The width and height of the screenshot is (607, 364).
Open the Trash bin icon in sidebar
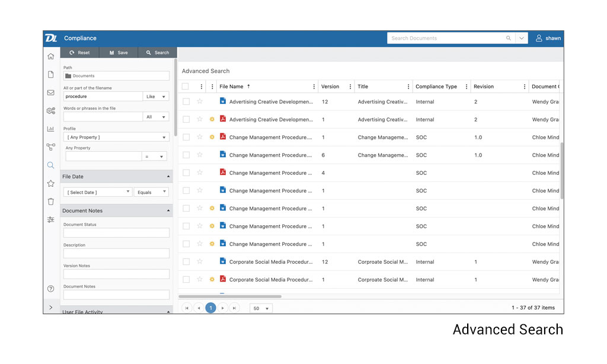(x=51, y=202)
